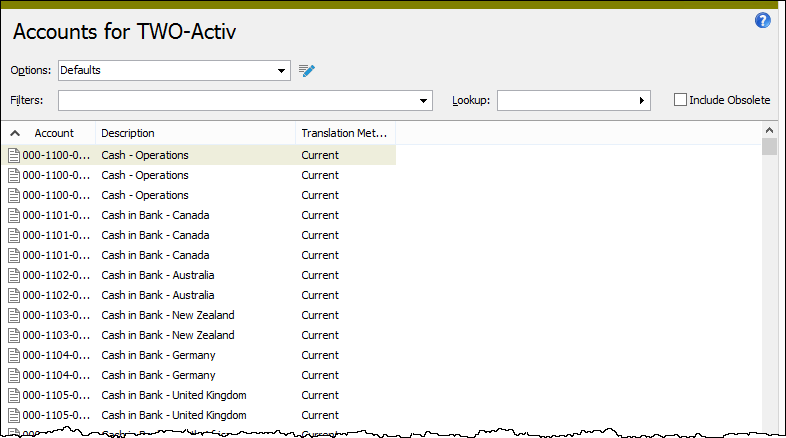This screenshot has height=438, width=786.
Task: Click inside the Lookup text field
Action: pyautogui.click(x=565, y=101)
